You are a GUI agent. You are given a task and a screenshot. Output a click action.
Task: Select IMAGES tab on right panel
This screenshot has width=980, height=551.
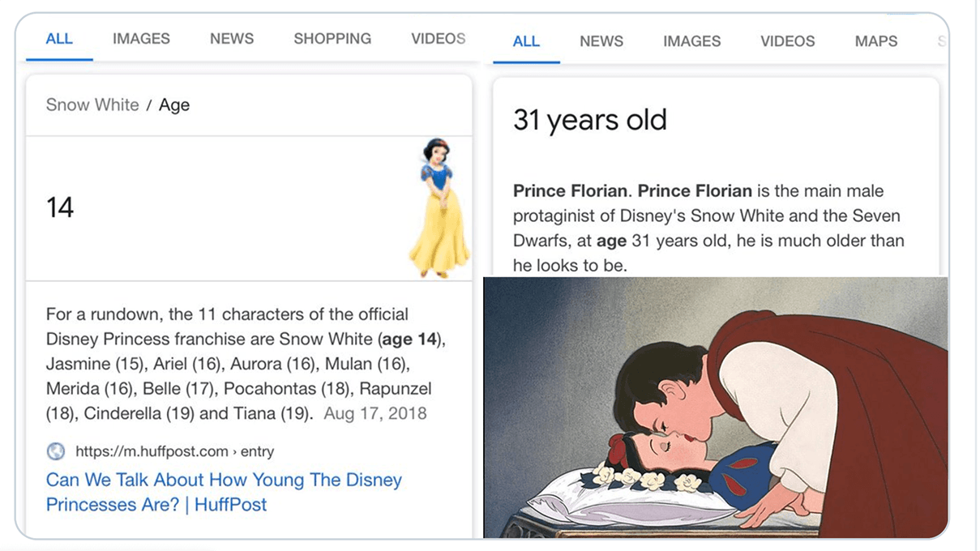[x=691, y=41]
